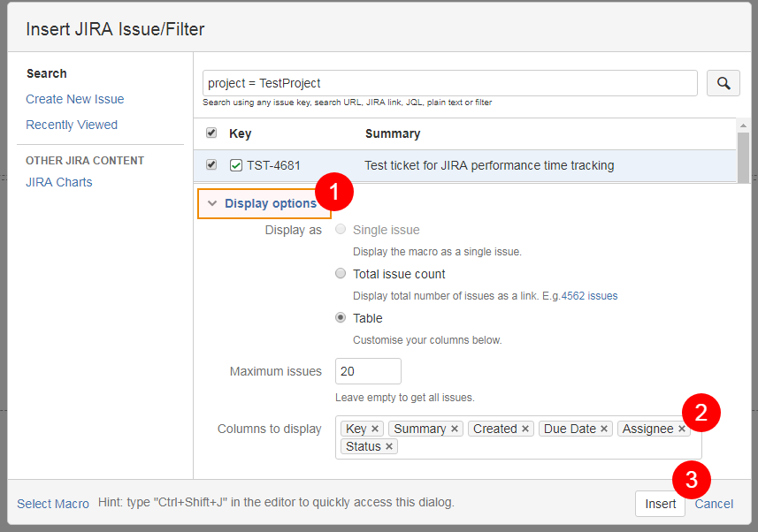Click the TST-4681 issue type icon
The height and width of the screenshot is (532, 758).
pyautogui.click(x=236, y=166)
